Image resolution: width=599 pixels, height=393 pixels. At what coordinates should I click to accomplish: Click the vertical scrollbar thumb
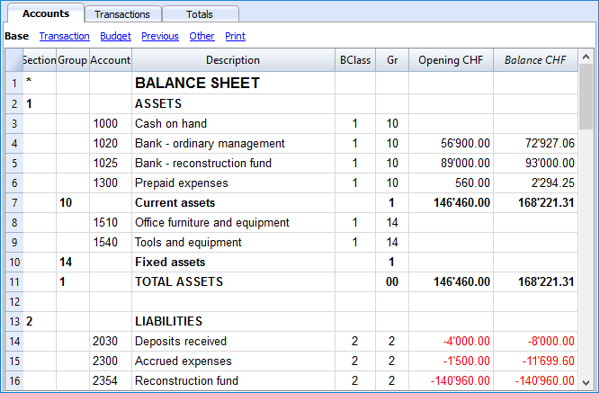click(586, 97)
